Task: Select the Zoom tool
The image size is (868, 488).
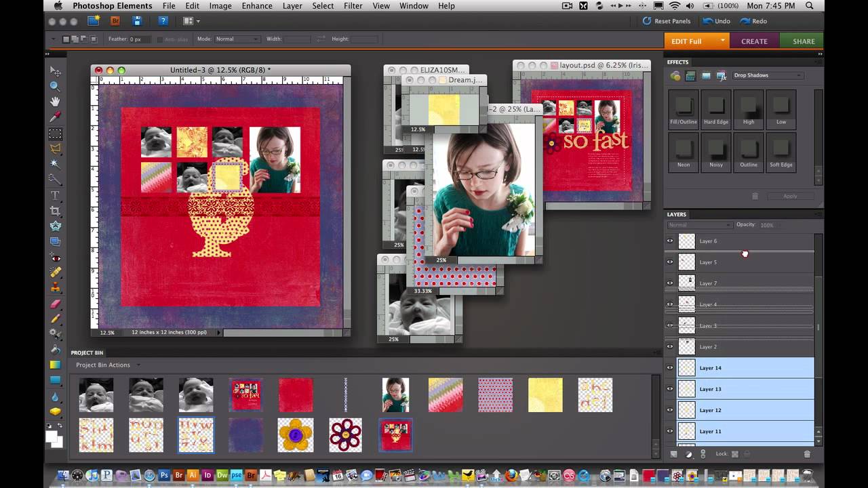Action: [x=56, y=87]
